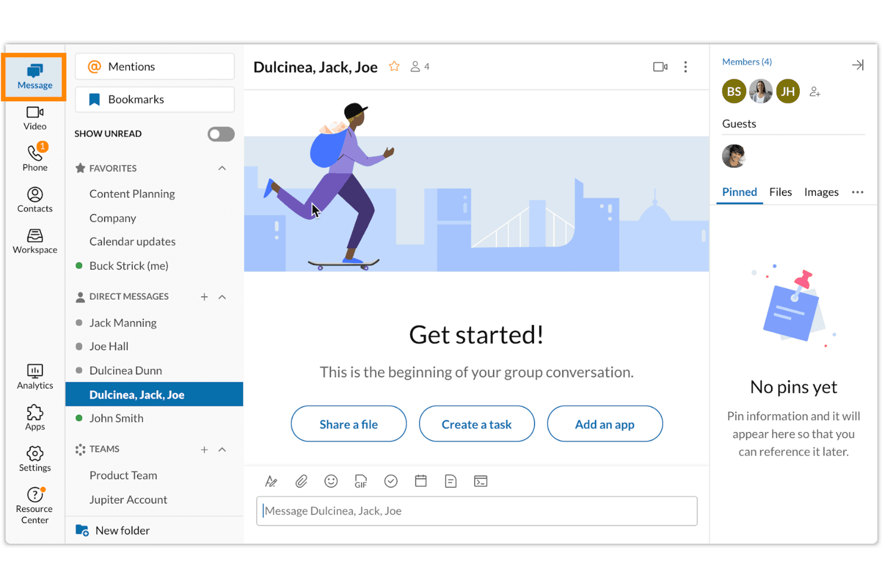
Task: Insert a GIF into the message
Action: point(361,481)
